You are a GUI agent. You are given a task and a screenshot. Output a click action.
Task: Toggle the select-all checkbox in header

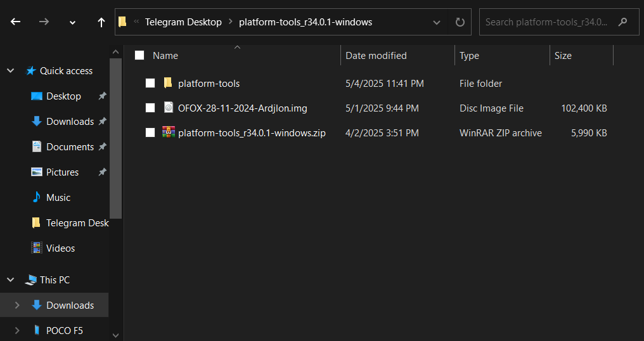[x=139, y=56]
